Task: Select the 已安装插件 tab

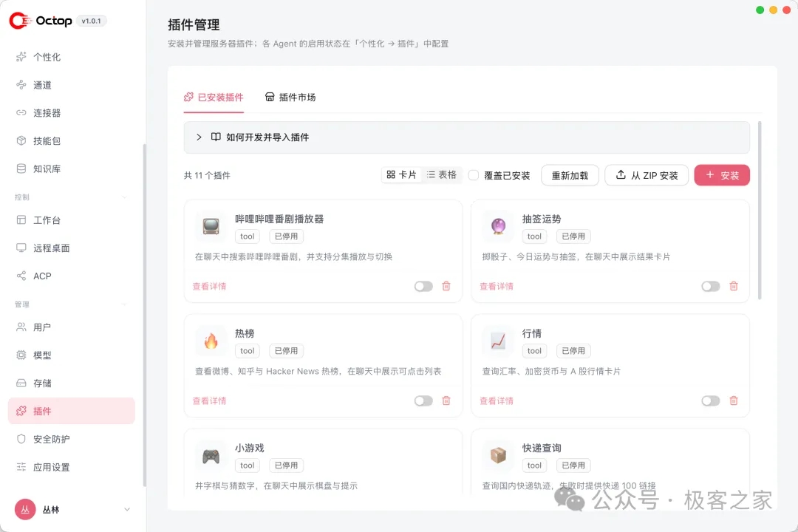Action: tap(214, 98)
